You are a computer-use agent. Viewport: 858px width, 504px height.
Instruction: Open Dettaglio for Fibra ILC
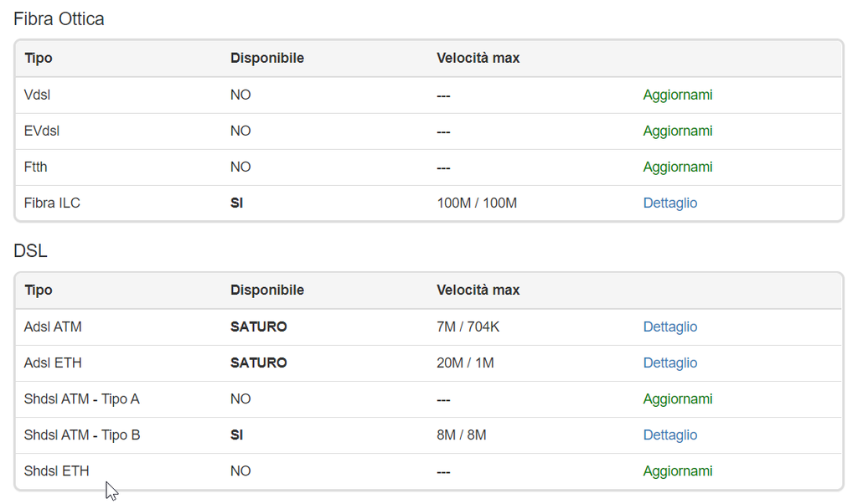[669, 203]
